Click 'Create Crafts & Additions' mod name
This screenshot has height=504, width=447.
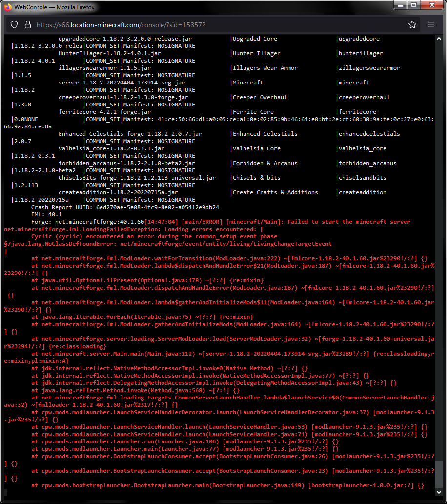coord(275,192)
